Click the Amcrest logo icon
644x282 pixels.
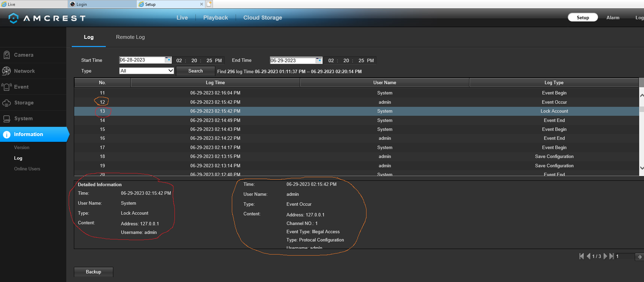click(13, 18)
